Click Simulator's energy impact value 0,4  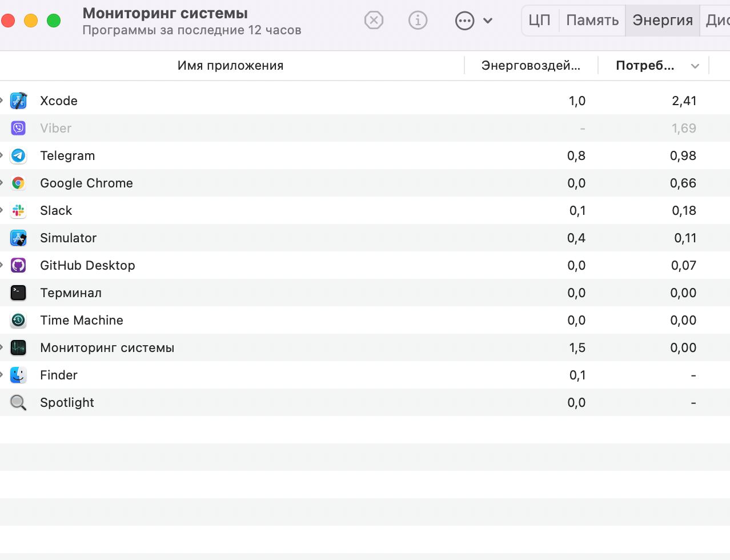(x=576, y=238)
